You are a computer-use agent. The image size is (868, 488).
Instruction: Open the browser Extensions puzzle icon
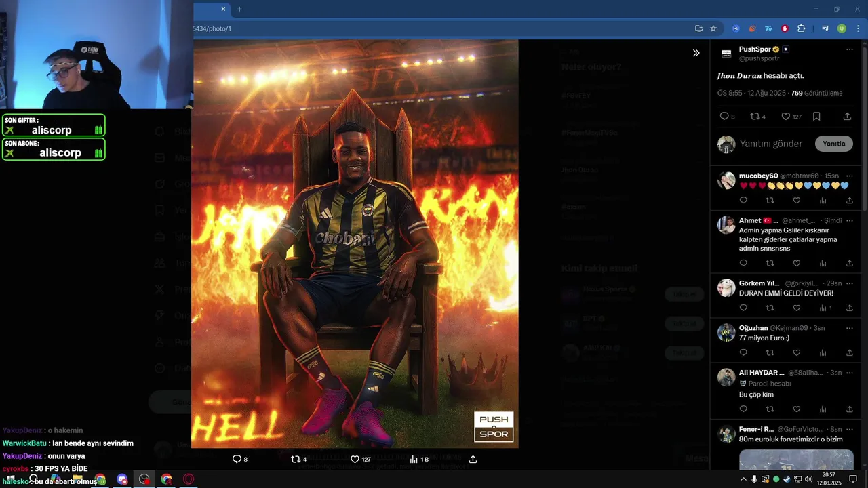(x=802, y=28)
